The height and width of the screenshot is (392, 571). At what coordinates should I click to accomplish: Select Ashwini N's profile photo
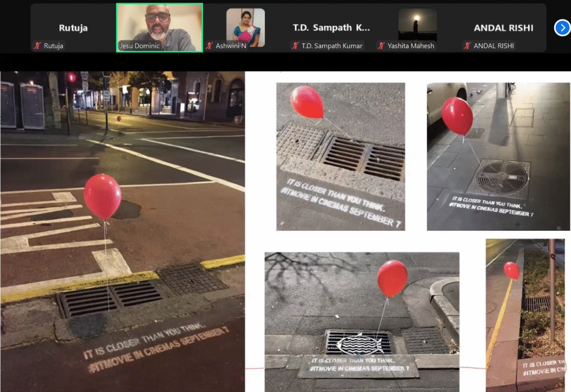point(245,28)
